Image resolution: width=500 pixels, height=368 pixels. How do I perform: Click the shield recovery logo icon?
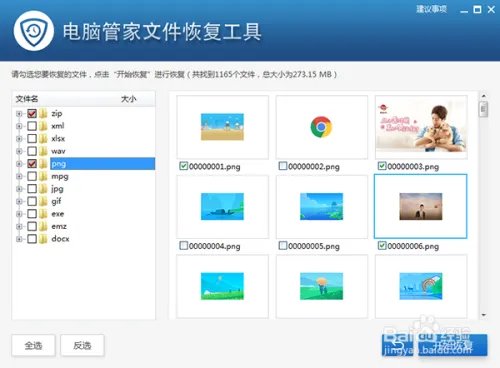pos(33,31)
